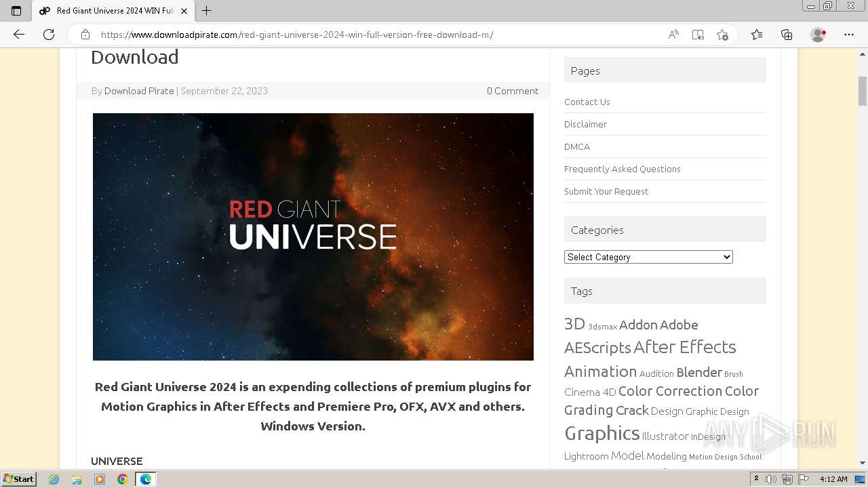Add this page to favorites star icon
Screen dimensions: 868x488
click(722, 35)
